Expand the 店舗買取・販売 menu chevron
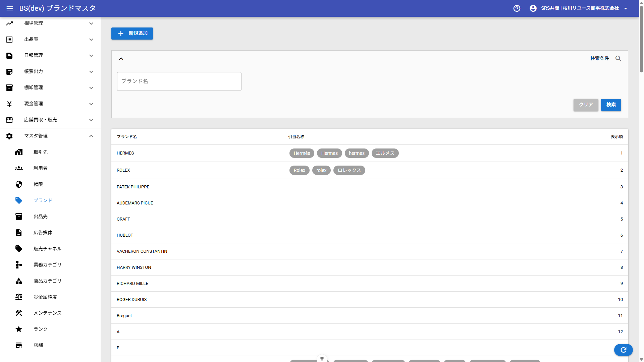 pyautogui.click(x=91, y=120)
